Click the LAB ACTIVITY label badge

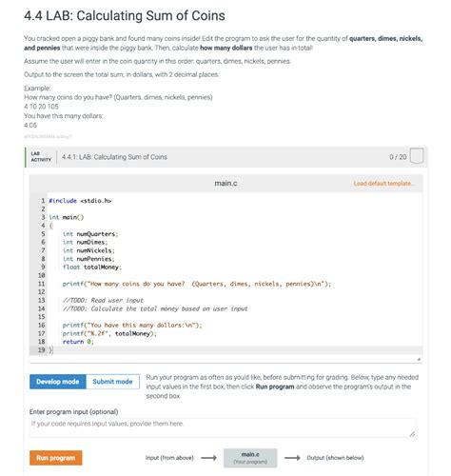pos(41,157)
